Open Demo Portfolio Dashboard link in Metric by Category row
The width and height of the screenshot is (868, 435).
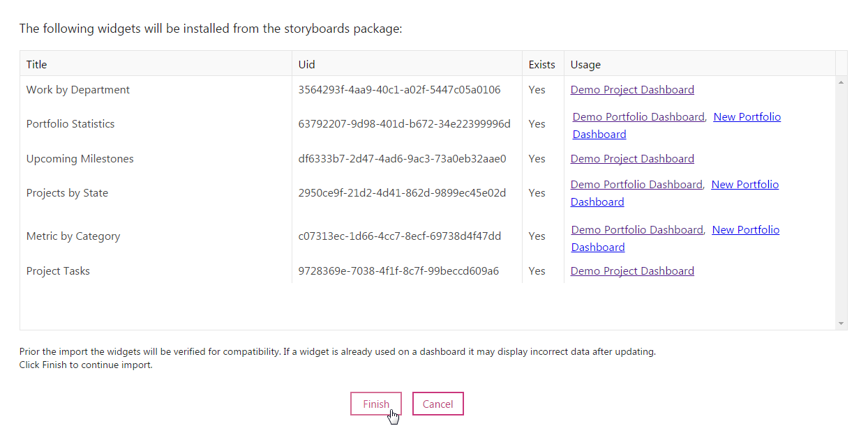tap(637, 229)
